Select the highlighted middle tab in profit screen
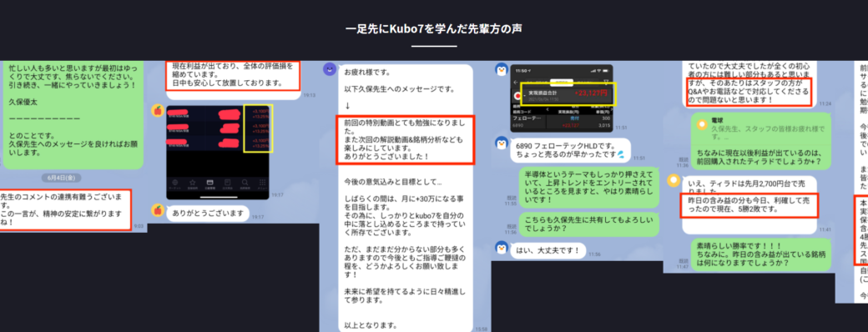 point(562,83)
